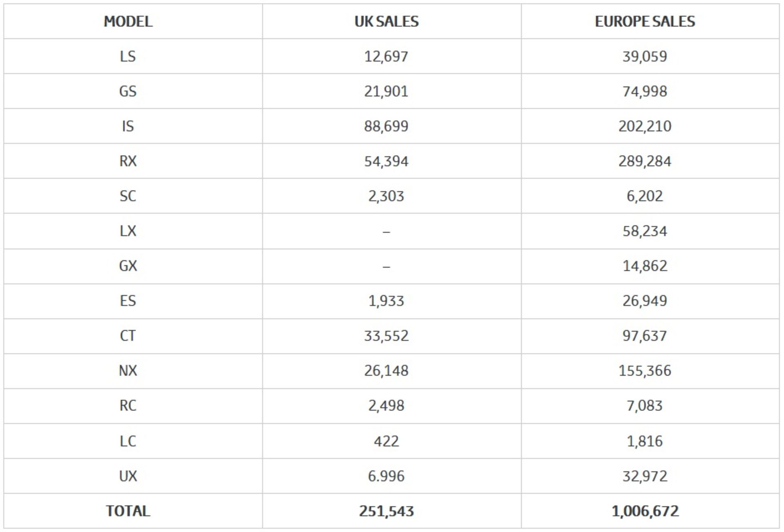Viewport: 784px width, 532px height.
Task: Click the UK SALES column header
Action: click(386, 22)
